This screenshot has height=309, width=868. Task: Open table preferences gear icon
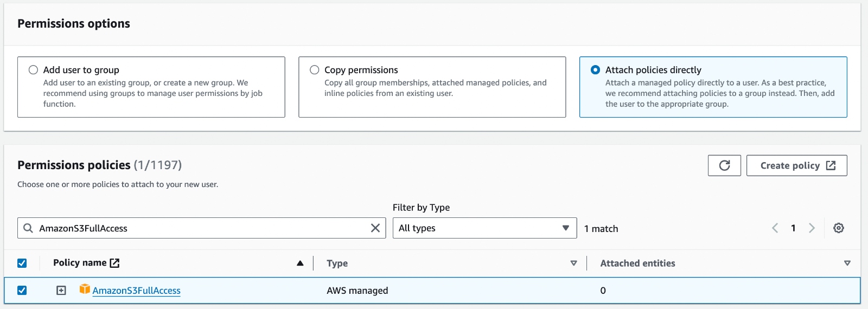click(x=839, y=228)
